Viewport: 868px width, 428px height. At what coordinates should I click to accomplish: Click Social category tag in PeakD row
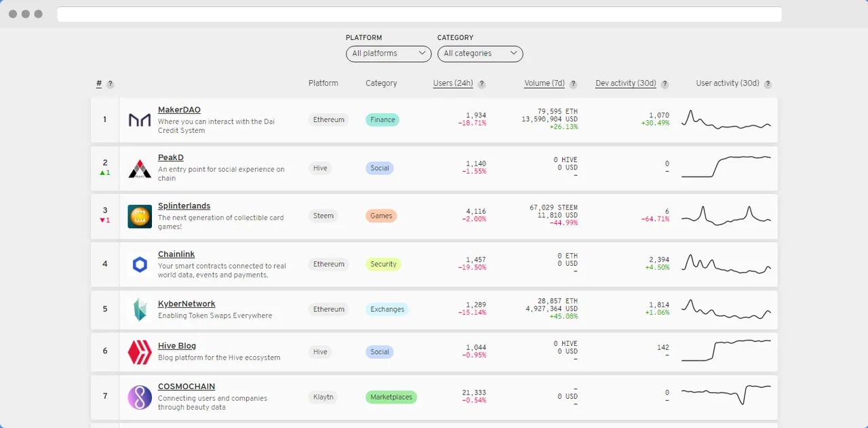[x=380, y=168]
